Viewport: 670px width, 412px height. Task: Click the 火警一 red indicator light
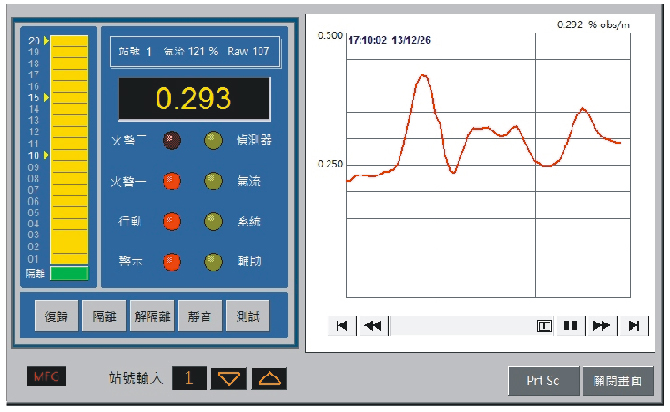click(172, 181)
